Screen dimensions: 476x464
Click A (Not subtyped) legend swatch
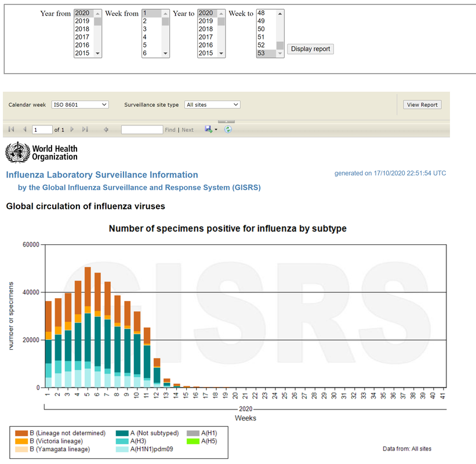[122, 433]
